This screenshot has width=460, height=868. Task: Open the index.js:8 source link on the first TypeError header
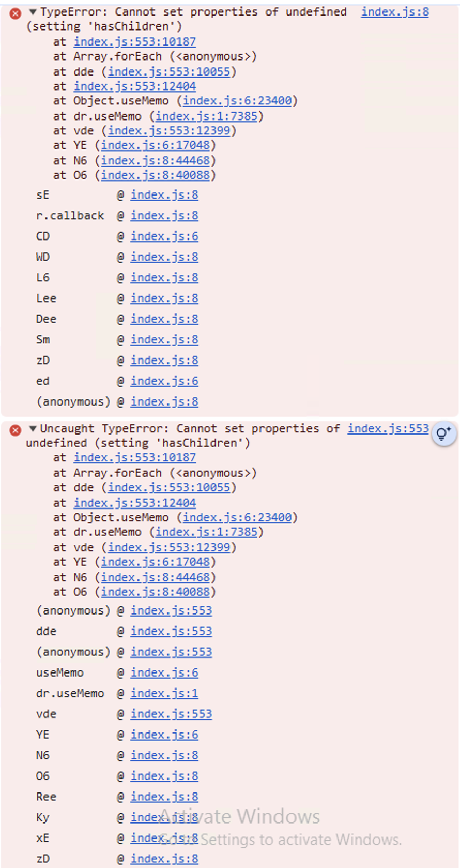[395, 11]
